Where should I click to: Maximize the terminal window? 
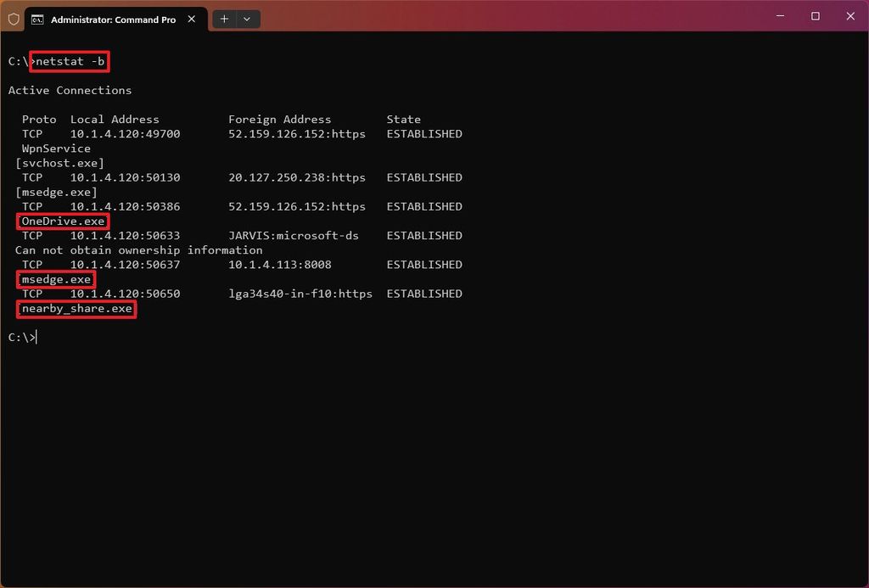click(x=814, y=16)
